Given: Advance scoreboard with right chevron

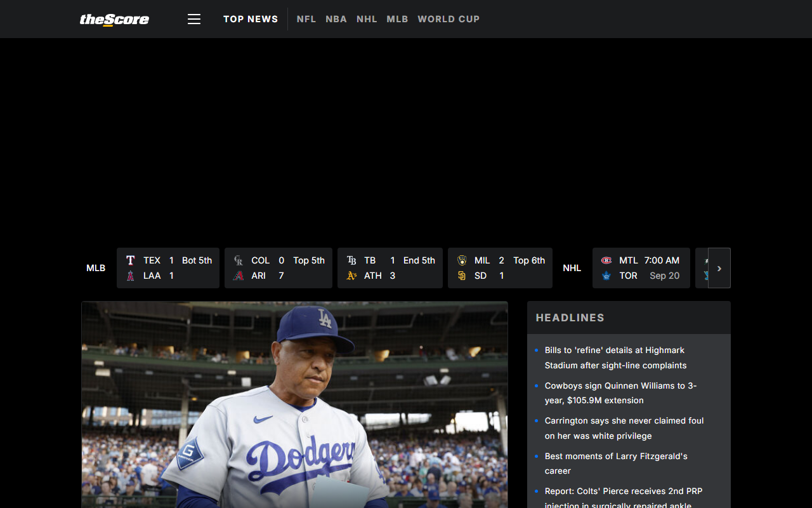Looking at the screenshot, I should 719,268.
